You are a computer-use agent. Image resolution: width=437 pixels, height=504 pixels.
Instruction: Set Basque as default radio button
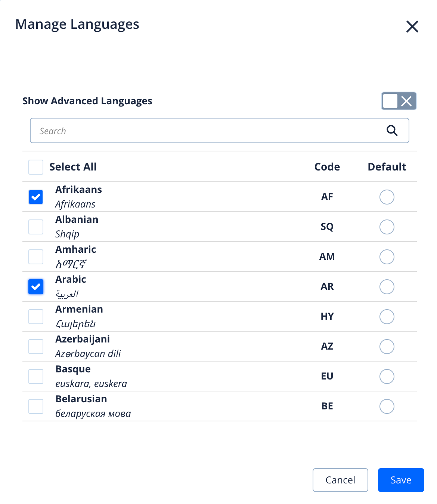point(387,377)
